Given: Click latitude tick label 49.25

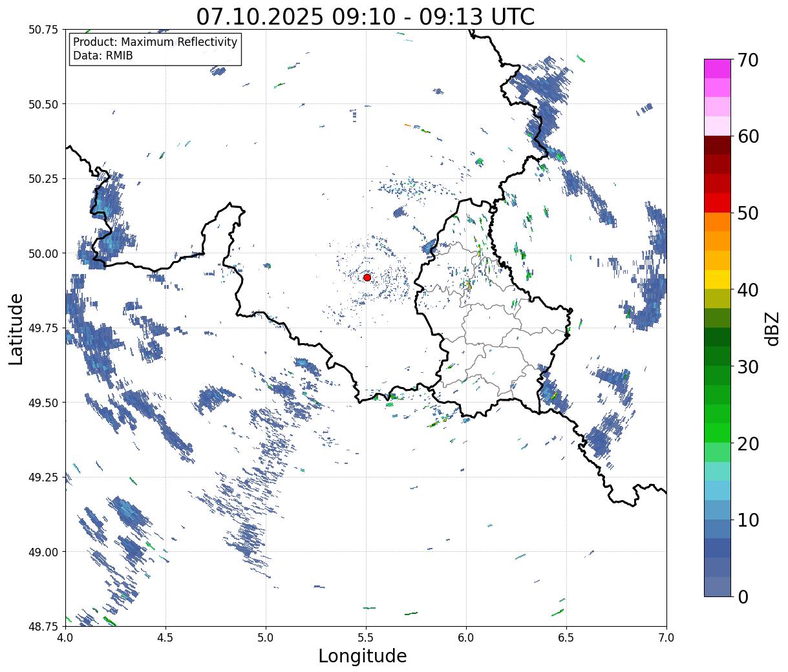Looking at the screenshot, I should [x=43, y=478].
